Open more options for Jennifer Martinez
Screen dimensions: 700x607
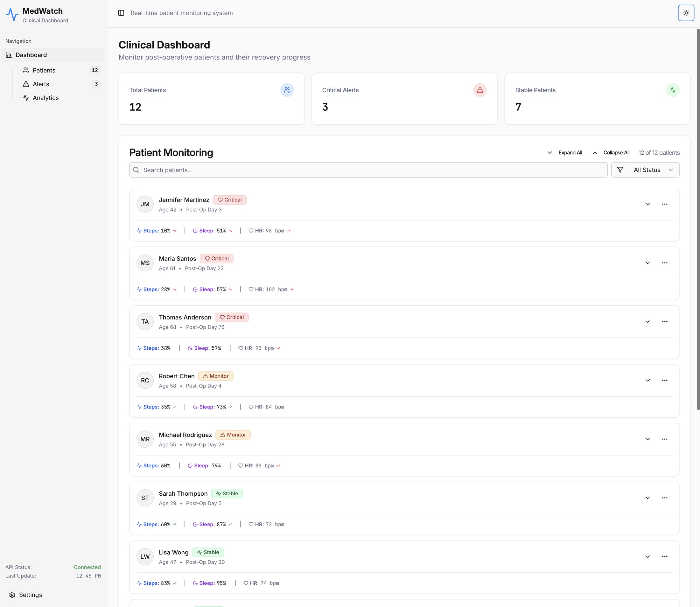[665, 204]
